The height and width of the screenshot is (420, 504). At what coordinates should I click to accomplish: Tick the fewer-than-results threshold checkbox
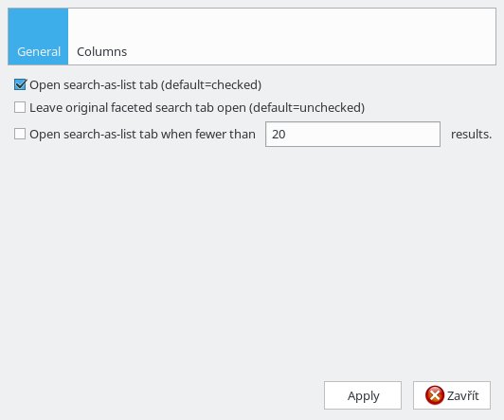click(20, 134)
